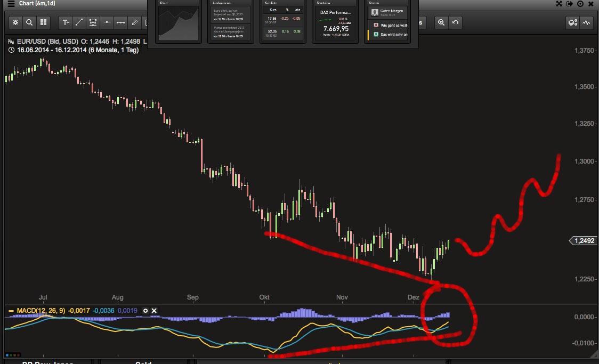Select the segment line tool with three points

tap(121, 22)
